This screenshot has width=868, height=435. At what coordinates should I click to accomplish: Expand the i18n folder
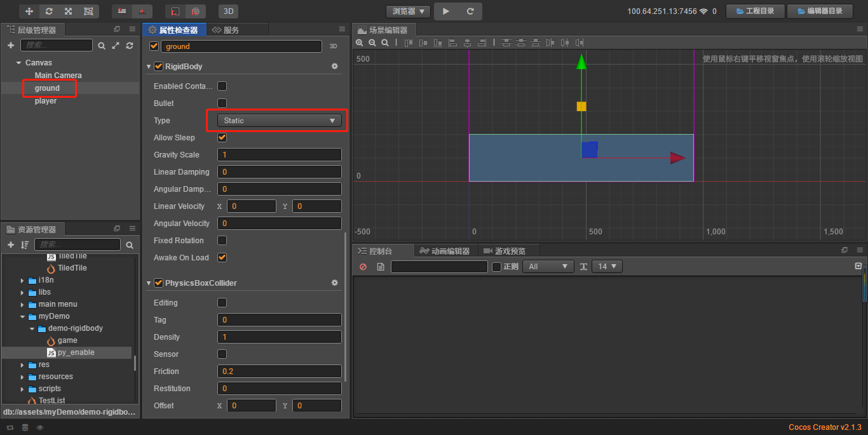23,280
